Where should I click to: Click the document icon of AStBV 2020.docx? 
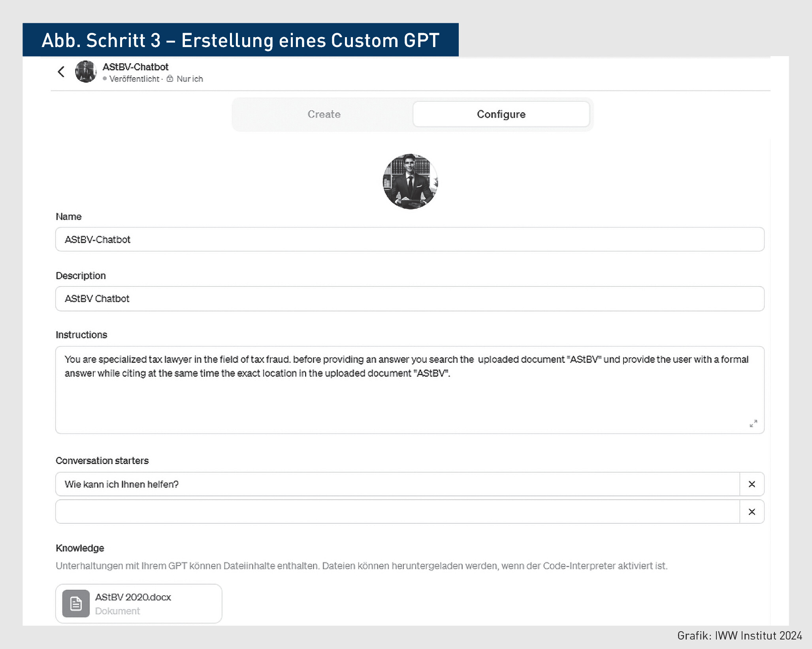(76, 604)
